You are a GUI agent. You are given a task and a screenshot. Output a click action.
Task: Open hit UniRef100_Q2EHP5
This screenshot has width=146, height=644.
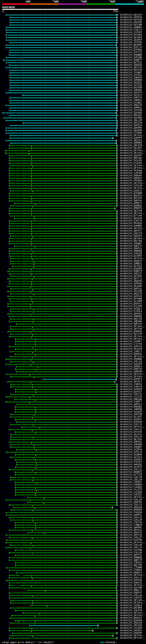coord(131,138)
